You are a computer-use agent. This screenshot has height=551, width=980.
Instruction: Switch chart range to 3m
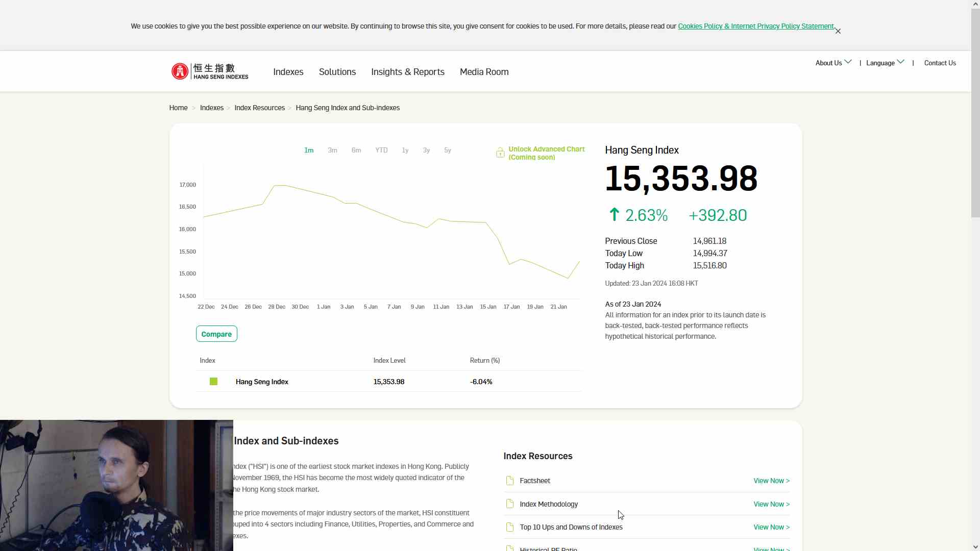(x=332, y=150)
